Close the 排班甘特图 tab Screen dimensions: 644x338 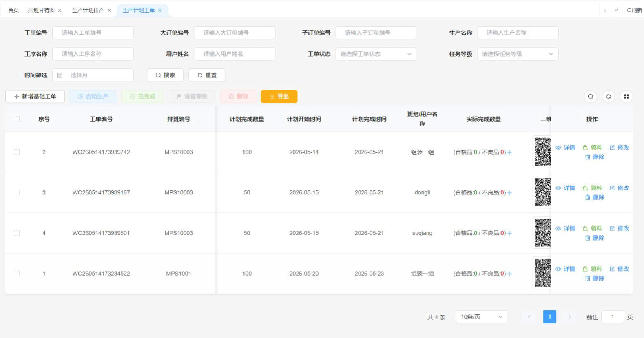(60, 11)
